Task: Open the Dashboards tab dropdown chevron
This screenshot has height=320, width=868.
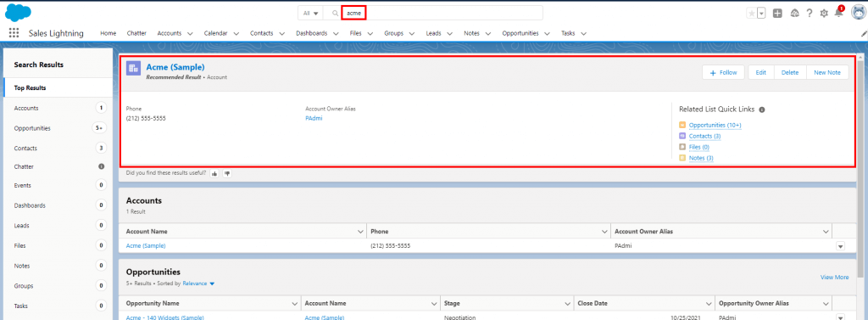Action: [x=336, y=33]
